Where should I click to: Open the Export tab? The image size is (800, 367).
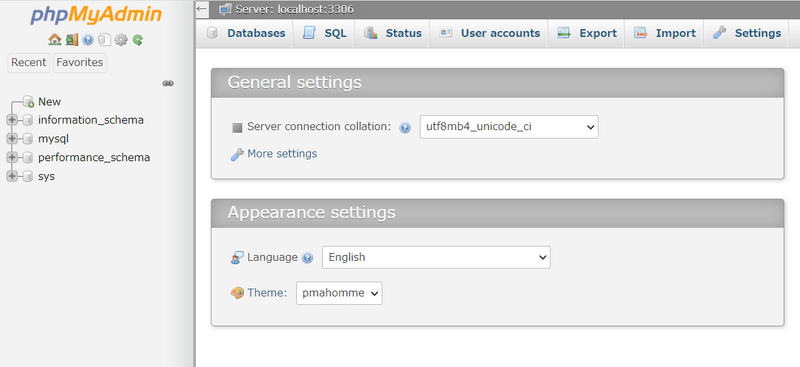tap(586, 33)
